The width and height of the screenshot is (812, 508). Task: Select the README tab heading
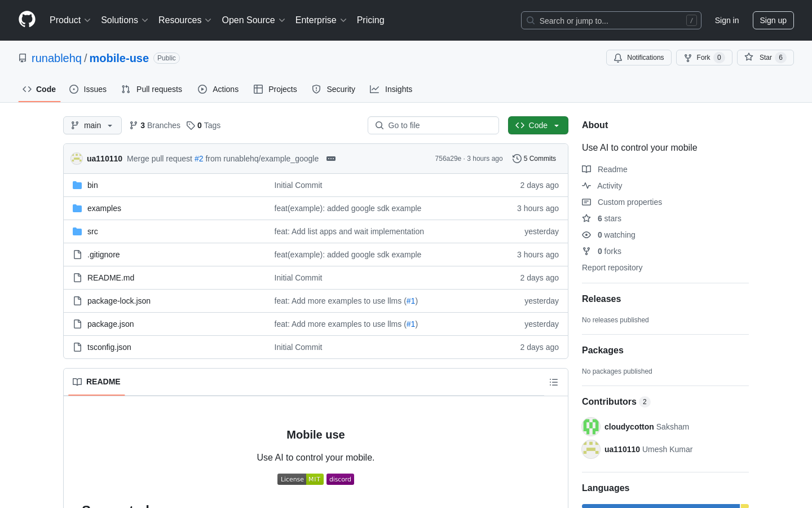coord(96,382)
